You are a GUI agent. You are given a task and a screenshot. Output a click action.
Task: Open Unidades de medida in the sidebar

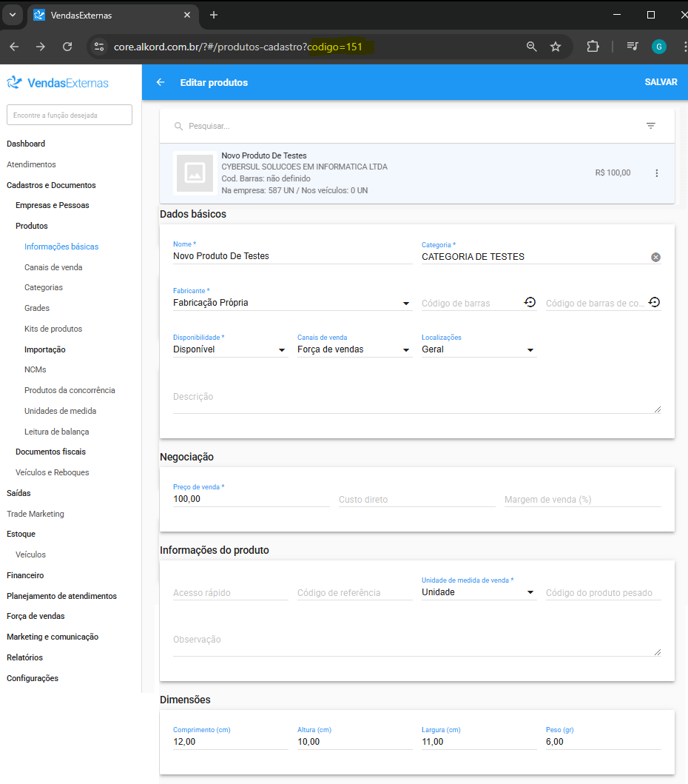tap(61, 411)
